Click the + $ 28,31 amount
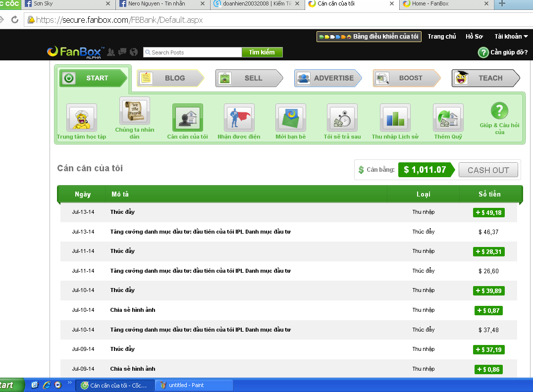Image resolution: width=533 pixels, height=392 pixels. coord(488,252)
